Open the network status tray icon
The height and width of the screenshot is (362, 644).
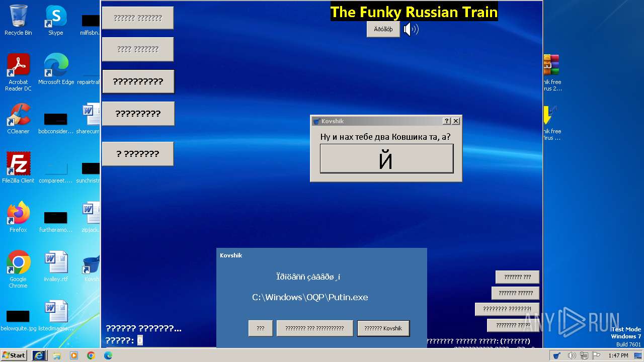584,355
